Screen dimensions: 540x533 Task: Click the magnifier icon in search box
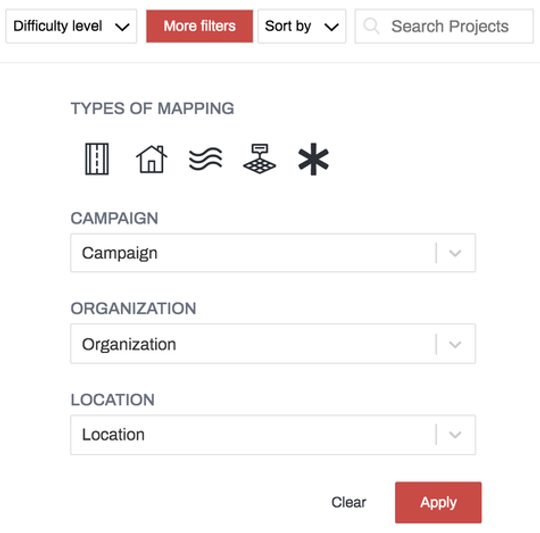pos(371,26)
